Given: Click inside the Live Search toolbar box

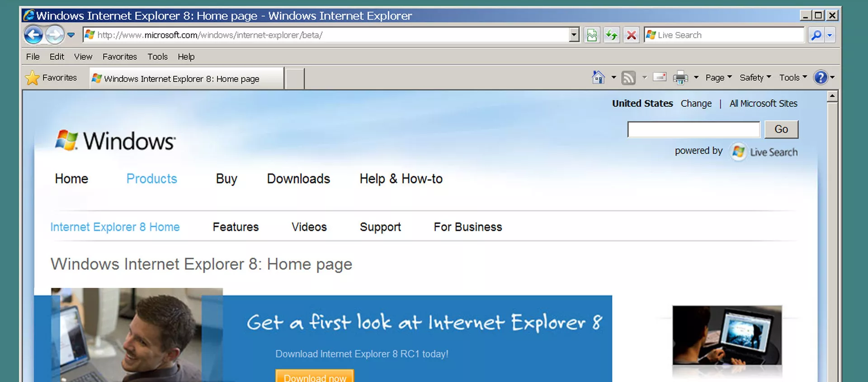Looking at the screenshot, I should pos(724,35).
